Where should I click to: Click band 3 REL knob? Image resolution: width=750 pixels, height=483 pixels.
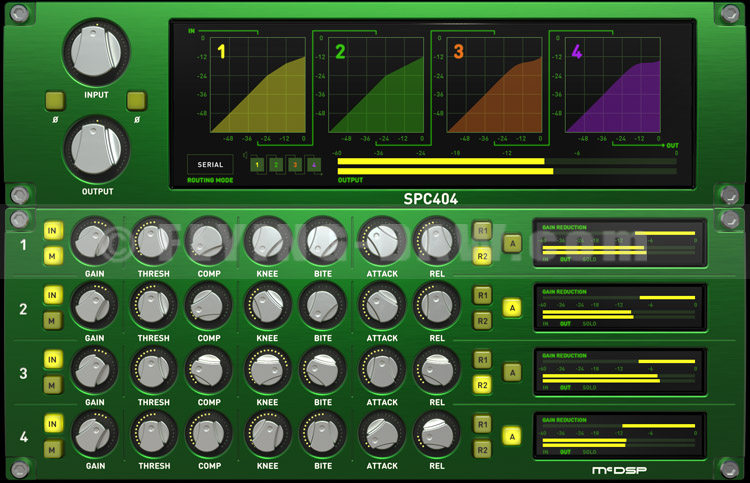pos(437,370)
